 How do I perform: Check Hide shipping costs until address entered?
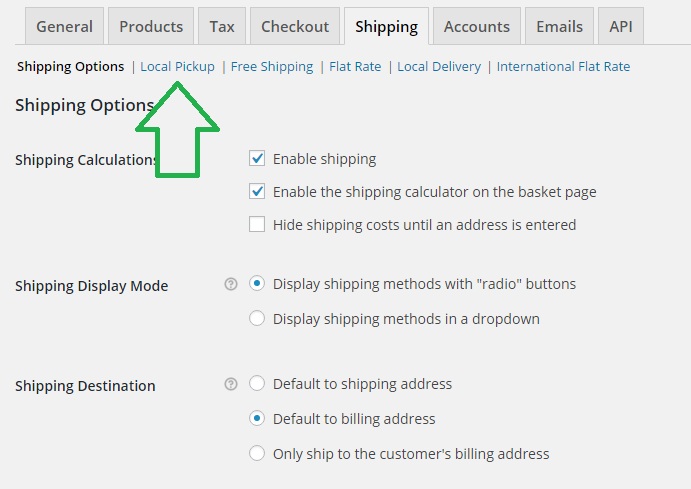257,224
